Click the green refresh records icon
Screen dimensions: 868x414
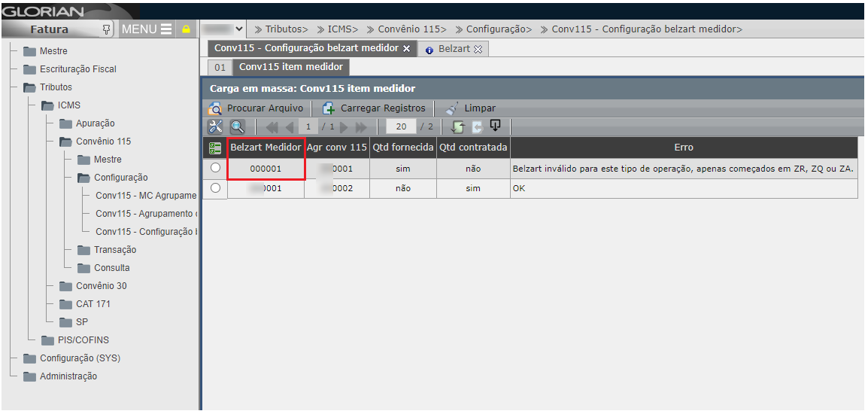[458, 127]
